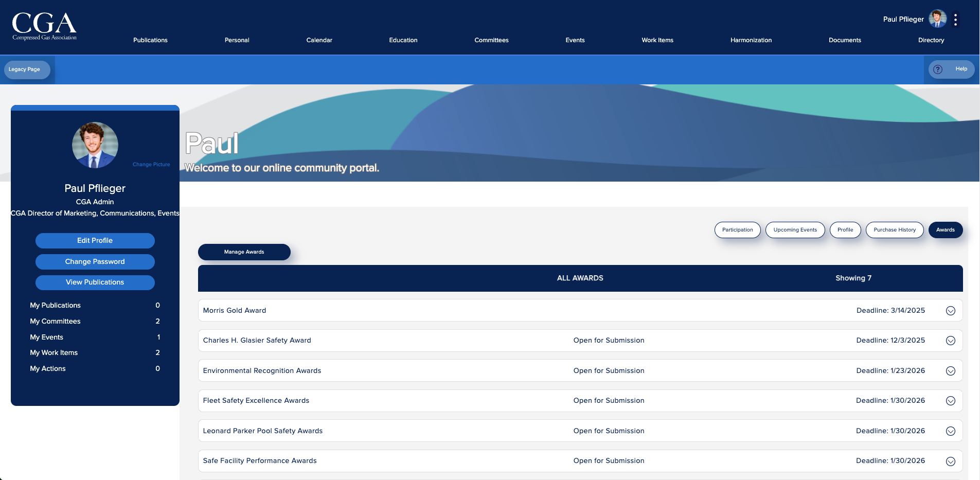Click the CGA Compressed Gas Association logo
Viewport: 980px width, 480px height.
44,26
